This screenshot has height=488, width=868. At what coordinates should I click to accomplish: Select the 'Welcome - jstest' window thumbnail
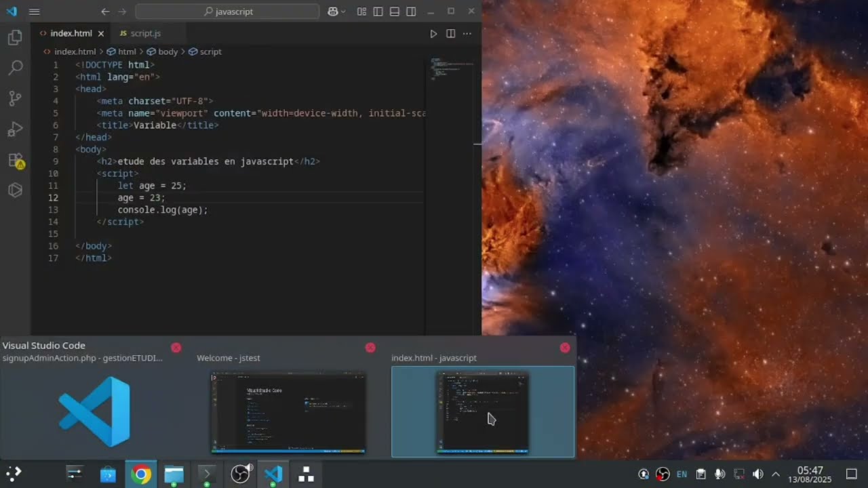click(288, 412)
